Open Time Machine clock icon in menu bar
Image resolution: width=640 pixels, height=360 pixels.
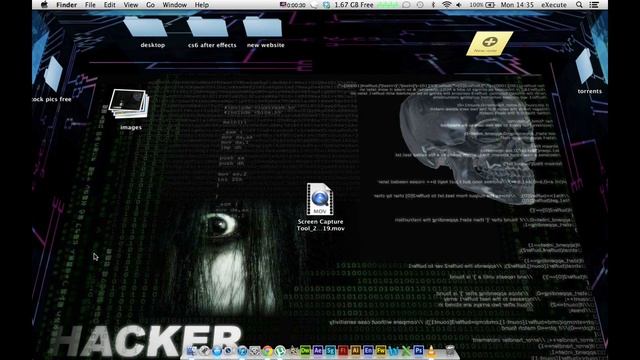420,5
